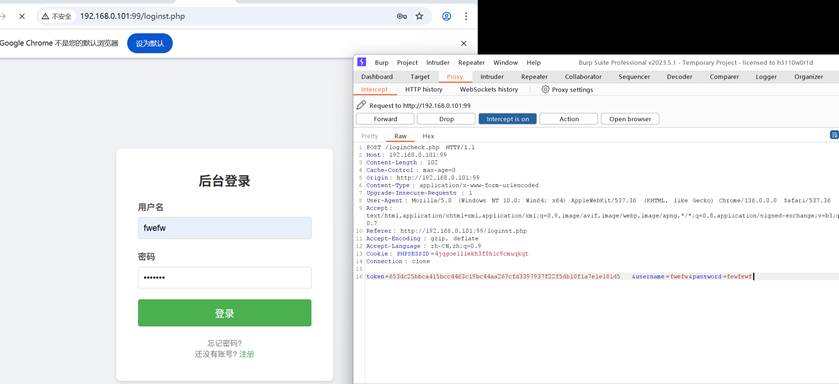Click the green 登录 login button
Viewport: 839px width, 384px height.
point(225,313)
